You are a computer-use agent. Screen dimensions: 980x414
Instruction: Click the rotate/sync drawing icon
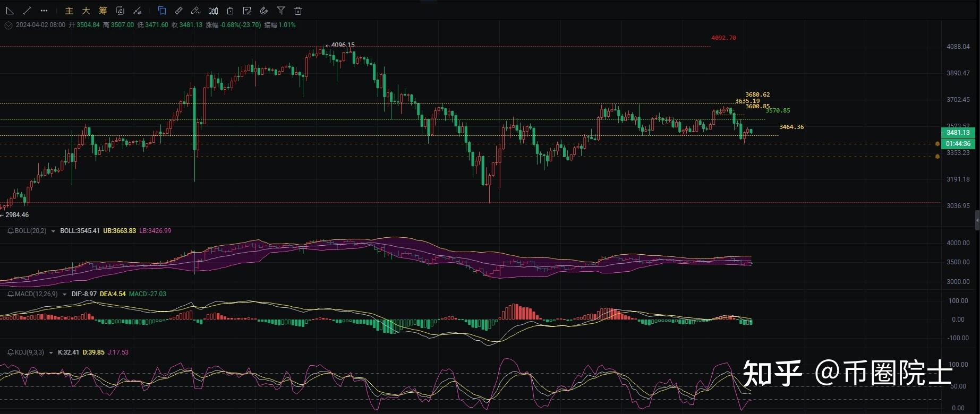120,11
